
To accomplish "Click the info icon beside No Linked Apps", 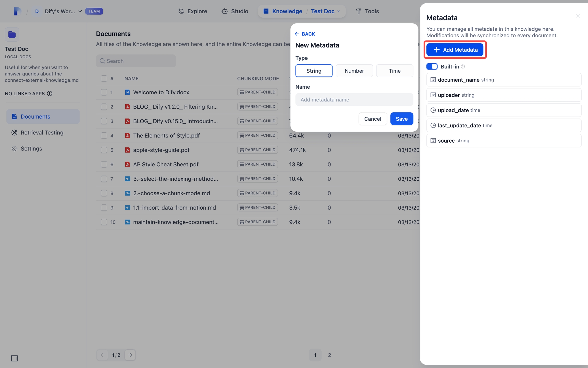I will 50,94.
